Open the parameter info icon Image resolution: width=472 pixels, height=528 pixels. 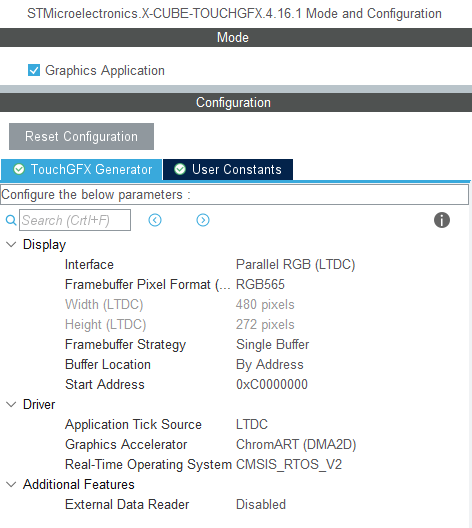[442, 220]
